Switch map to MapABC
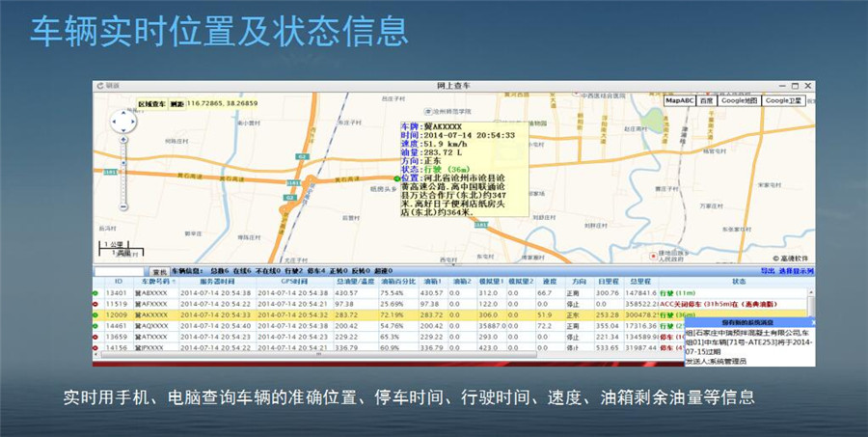 pos(679,100)
